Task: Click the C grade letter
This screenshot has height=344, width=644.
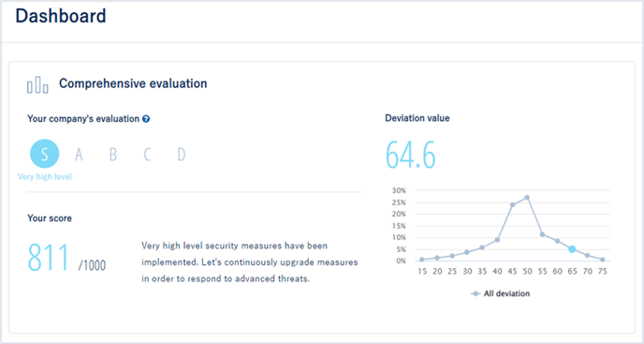Action: tap(147, 155)
